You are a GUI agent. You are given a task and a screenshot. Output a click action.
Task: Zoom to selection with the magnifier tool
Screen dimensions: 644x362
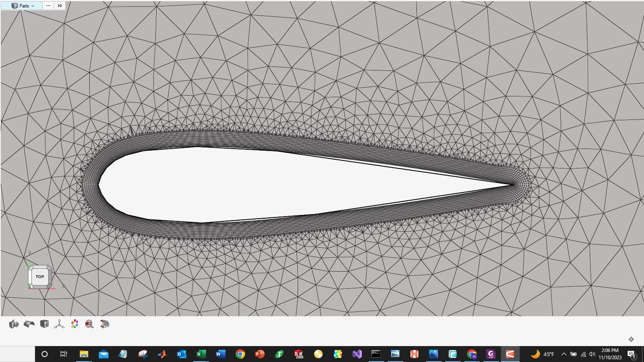(x=90, y=324)
